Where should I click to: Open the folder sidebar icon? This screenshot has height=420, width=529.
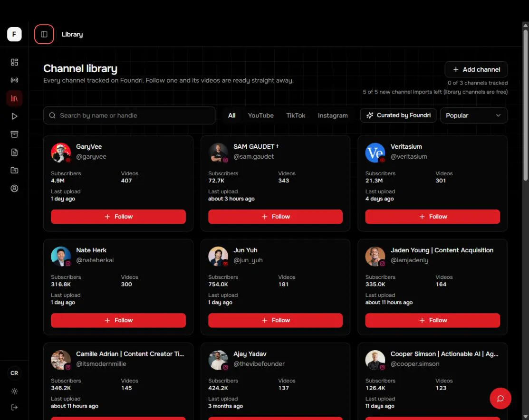click(14, 171)
